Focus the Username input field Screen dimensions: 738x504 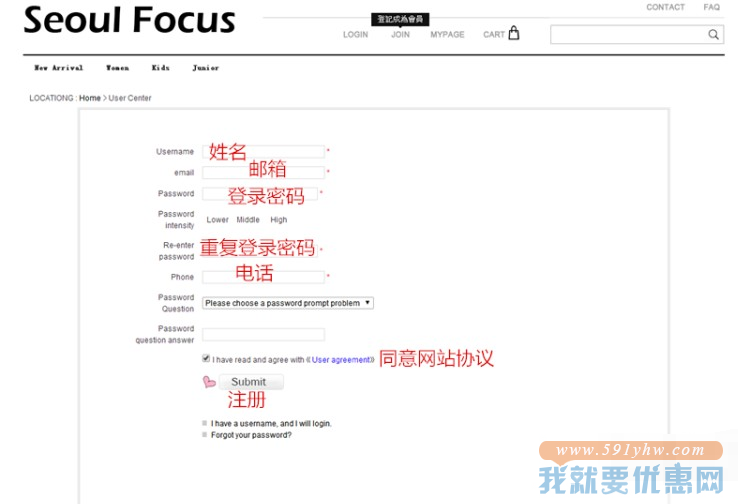pos(264,152)
